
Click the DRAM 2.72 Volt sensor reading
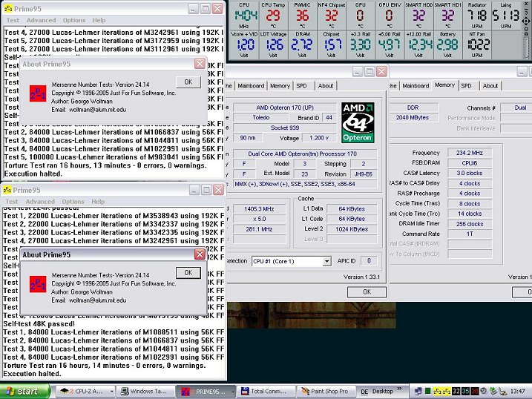(302, 44)
